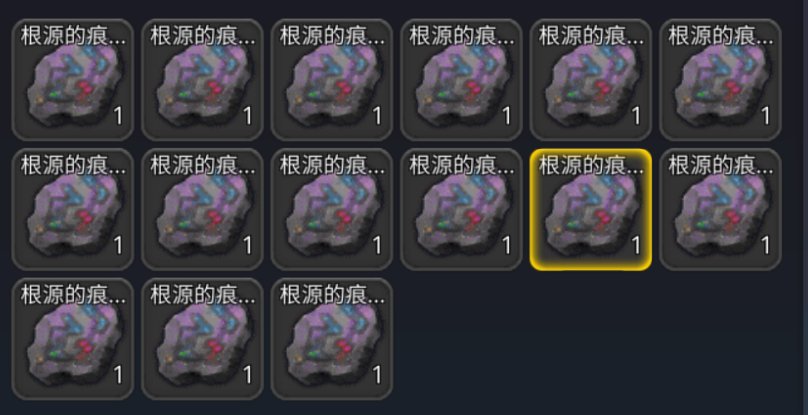Select the yellow-highlighted 根源的痕 item
Viewport: 808px width, 415px height.
click(x=591, y=209)
